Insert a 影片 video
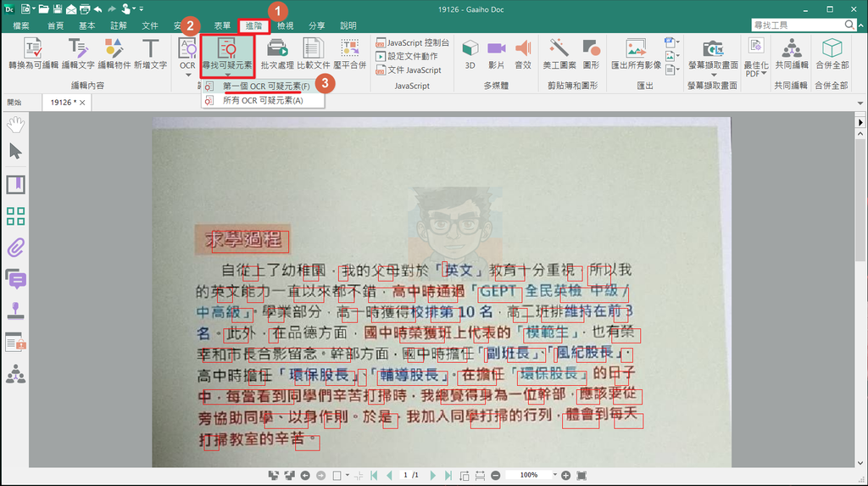The image size is (868, 486). [x=496, y=53]
